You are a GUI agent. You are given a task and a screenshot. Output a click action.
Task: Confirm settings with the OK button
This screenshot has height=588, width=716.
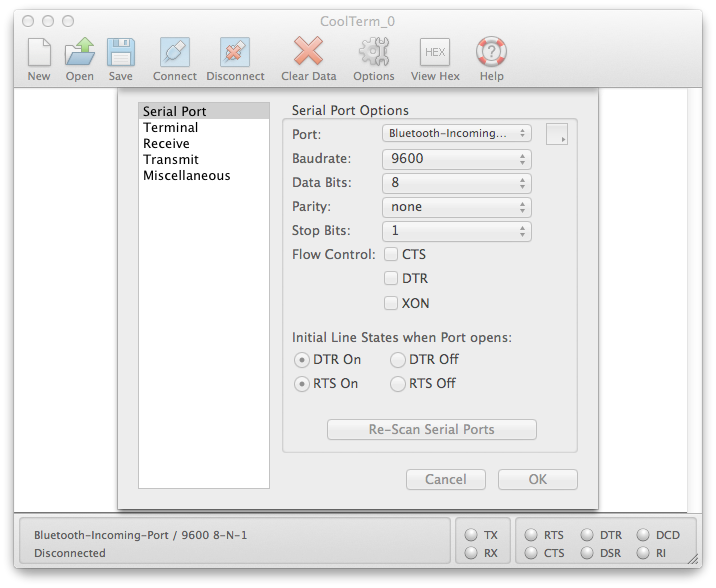click(x=537, y=480)
